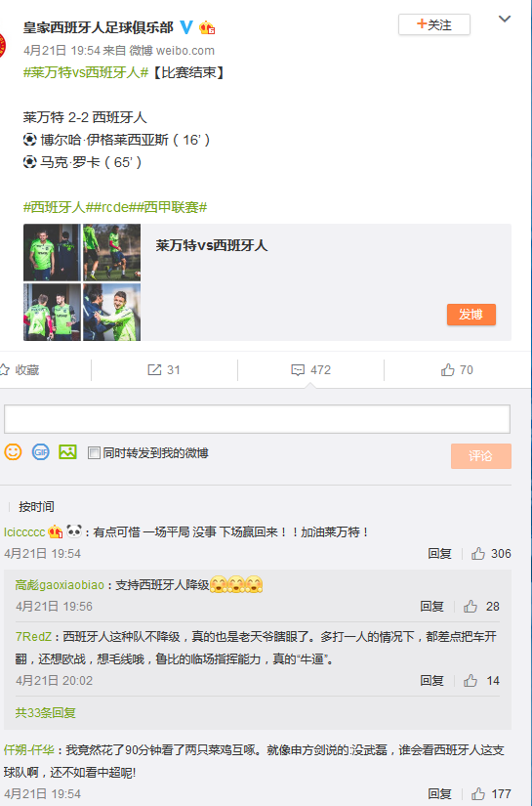Screen dimensions: 532x806
Task: Follow the account with +关注 button
Action: coord(434,24)
